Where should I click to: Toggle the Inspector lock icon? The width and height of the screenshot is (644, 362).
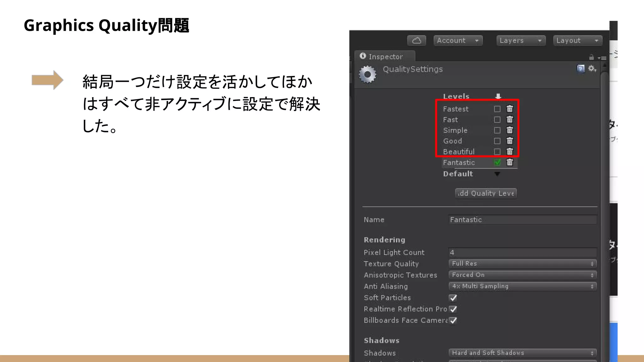[591, 58]
